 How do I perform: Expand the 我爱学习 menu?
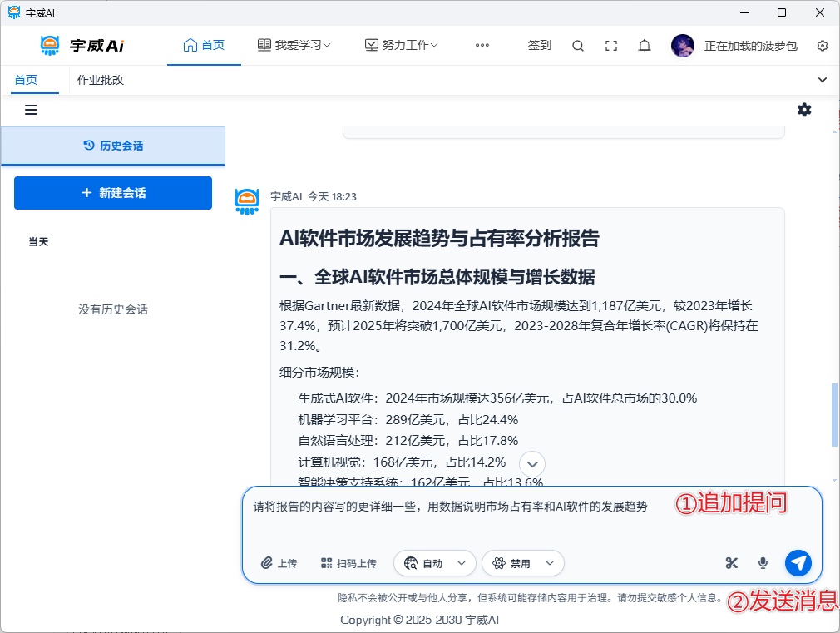294,45
